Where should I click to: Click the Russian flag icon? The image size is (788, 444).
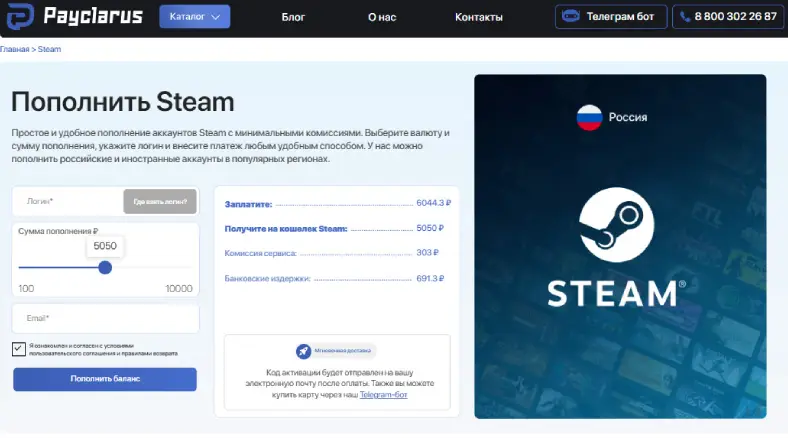pos(588,117)
